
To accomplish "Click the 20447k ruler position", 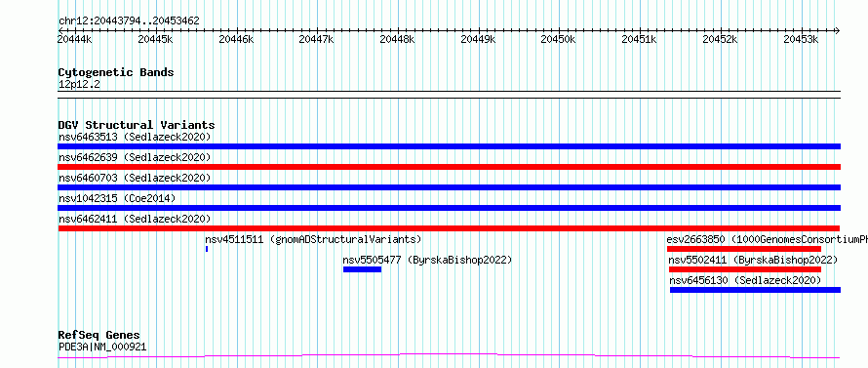I will coord(317,39).
